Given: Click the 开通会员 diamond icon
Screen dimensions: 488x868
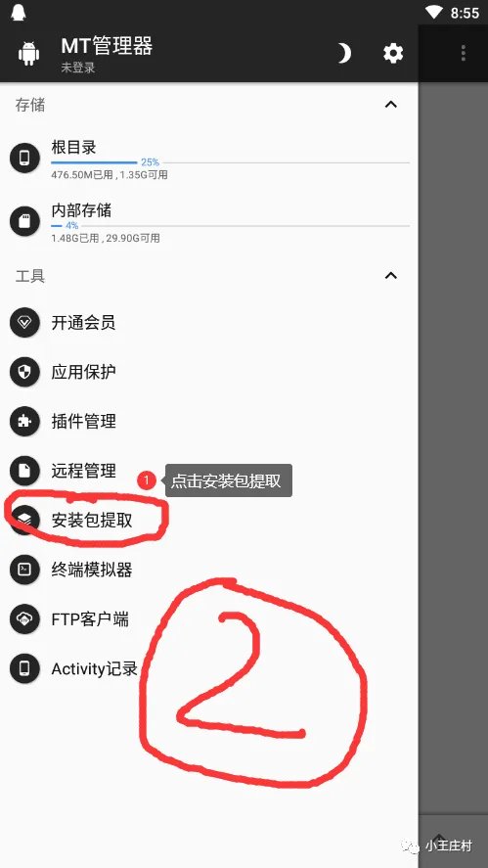Looking at the screenshot, I should [24, 323].
